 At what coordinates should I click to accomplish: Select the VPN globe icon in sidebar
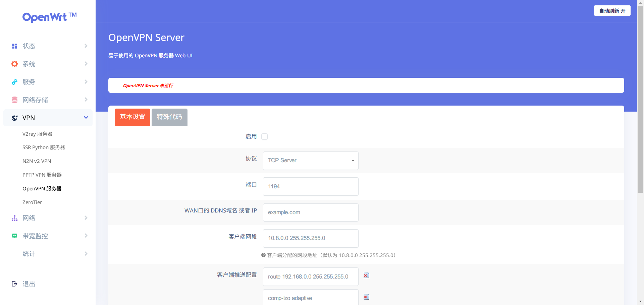(14, 118)
